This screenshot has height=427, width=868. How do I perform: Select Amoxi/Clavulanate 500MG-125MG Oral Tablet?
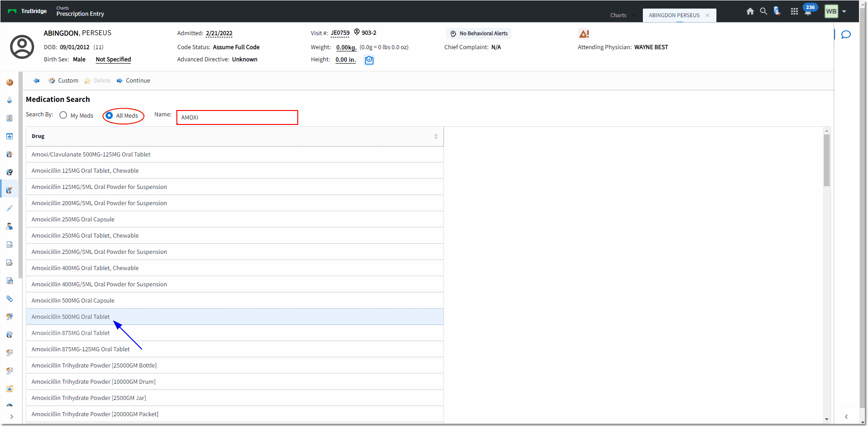235,154
